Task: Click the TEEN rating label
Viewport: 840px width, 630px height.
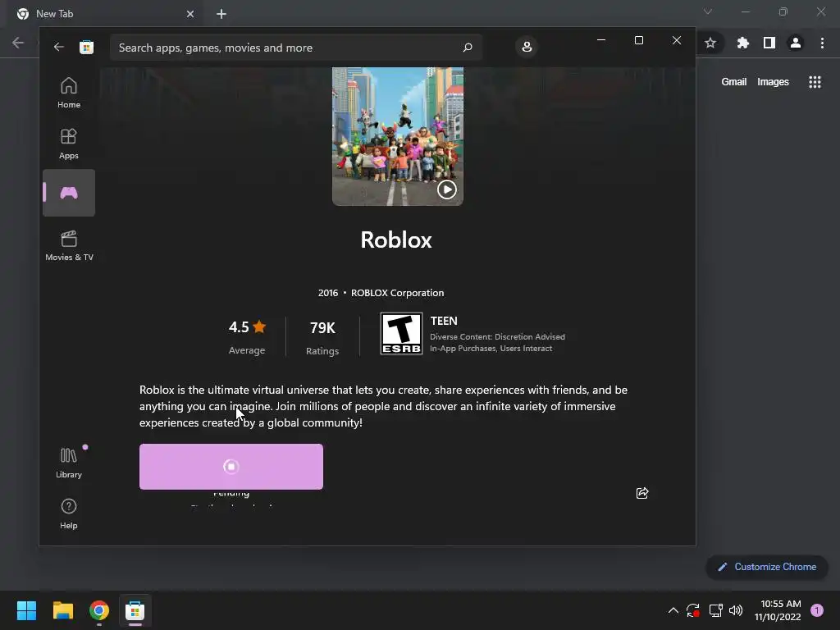Action: [444, 321]
